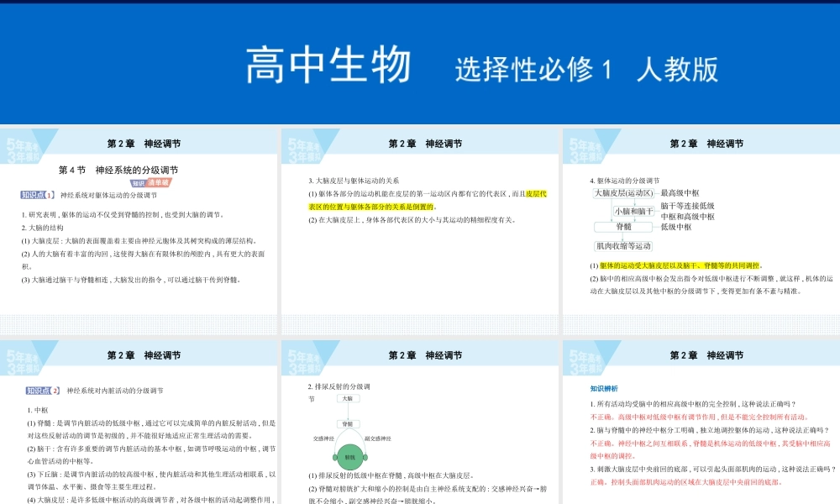Image resolution: width=840 pixels, height=504 pixels.
Task: Select the 人教版 label in the banner
Action: [678, 70]
